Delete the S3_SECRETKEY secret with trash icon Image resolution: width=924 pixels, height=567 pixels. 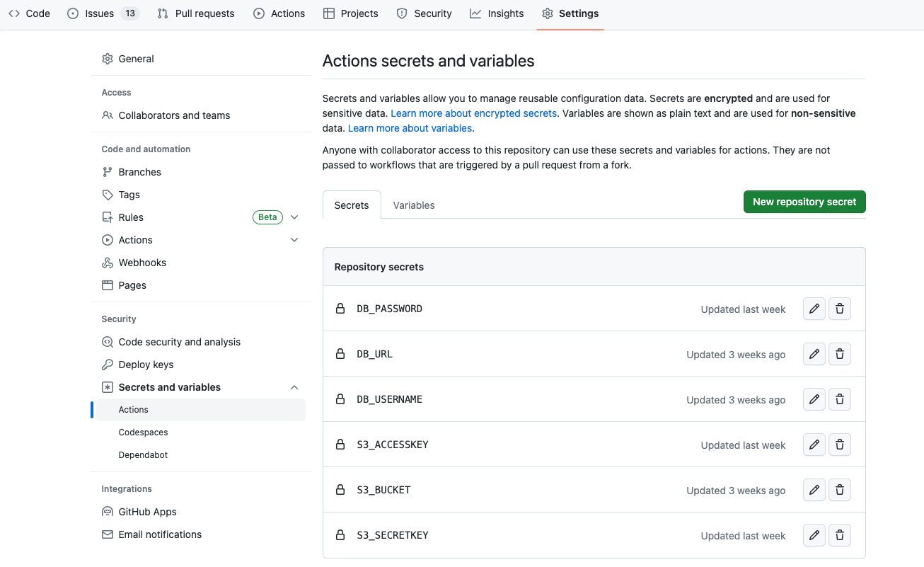coord(840,535)
